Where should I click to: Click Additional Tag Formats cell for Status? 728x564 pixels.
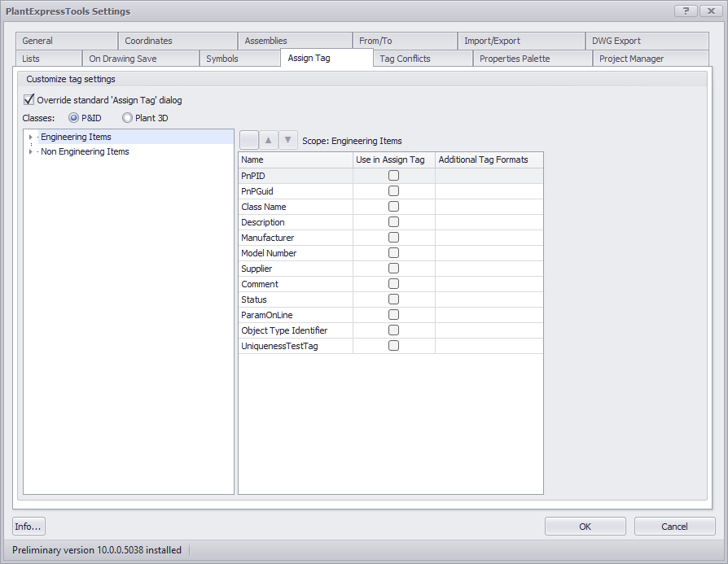click(x=489, y=299)
